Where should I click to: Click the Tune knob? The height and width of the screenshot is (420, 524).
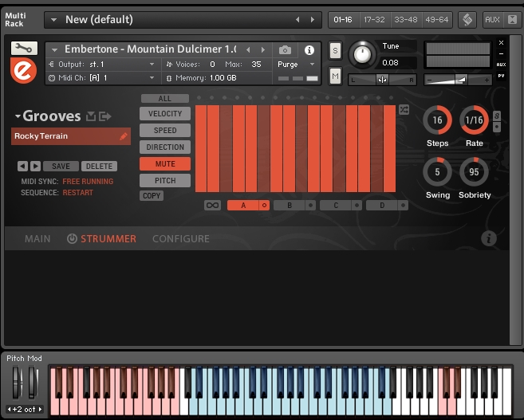363,54
